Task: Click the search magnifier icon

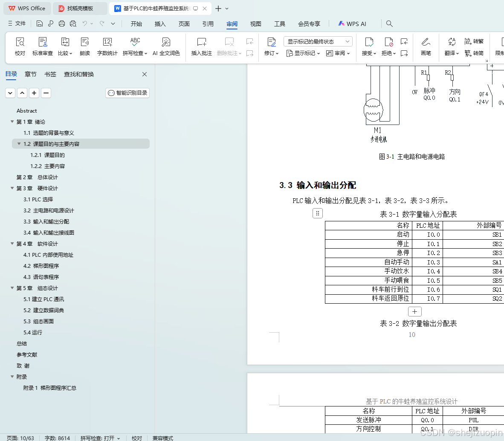Action: (389, 23)
